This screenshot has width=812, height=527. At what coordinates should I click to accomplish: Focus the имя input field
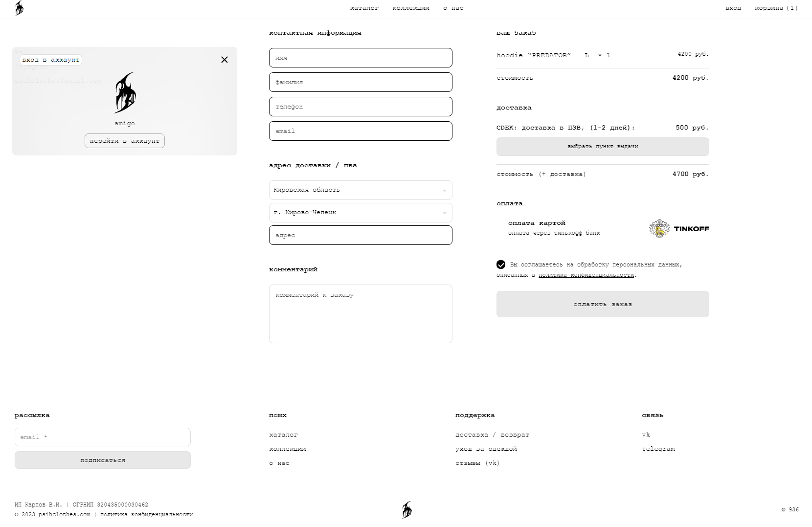pos(361,58)
